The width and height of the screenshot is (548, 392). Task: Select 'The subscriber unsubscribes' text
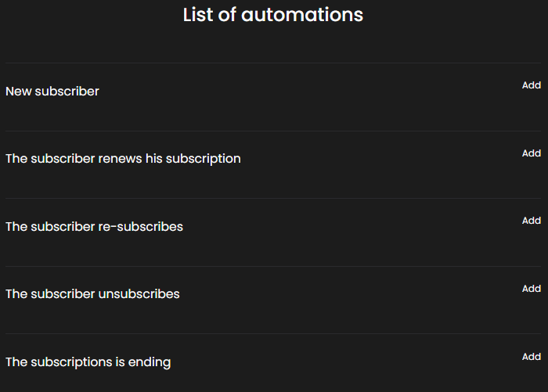[x=92, y=294]
